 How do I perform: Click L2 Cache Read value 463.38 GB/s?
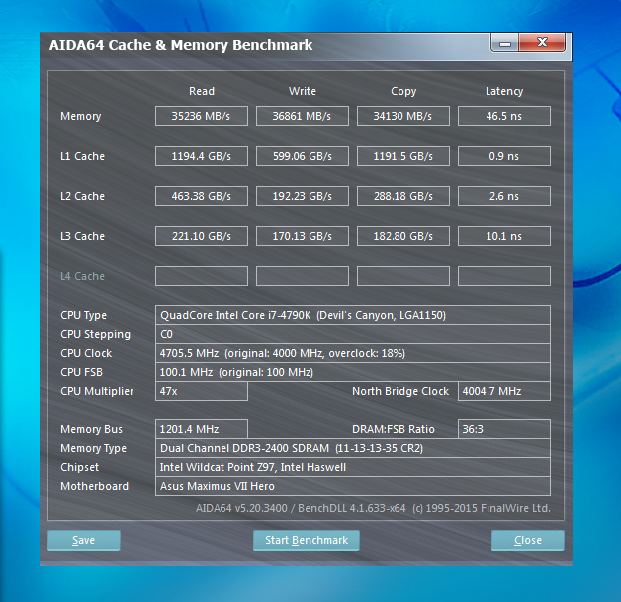(201, 196)
